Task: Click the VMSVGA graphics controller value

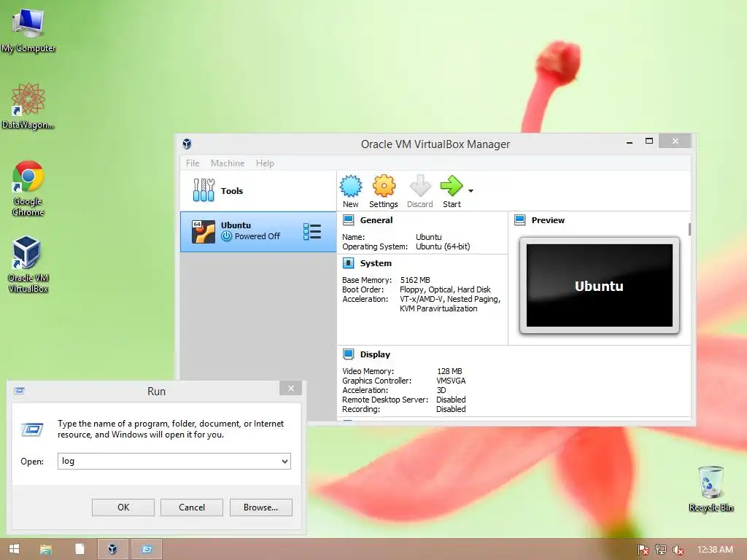Action: pos(451,381)
